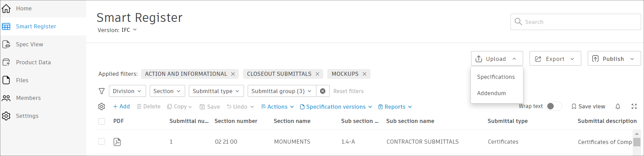This screenshot has width=644, height=156.
Task: Remove the MOCKUPS applied filter
Action: (364, 74)
